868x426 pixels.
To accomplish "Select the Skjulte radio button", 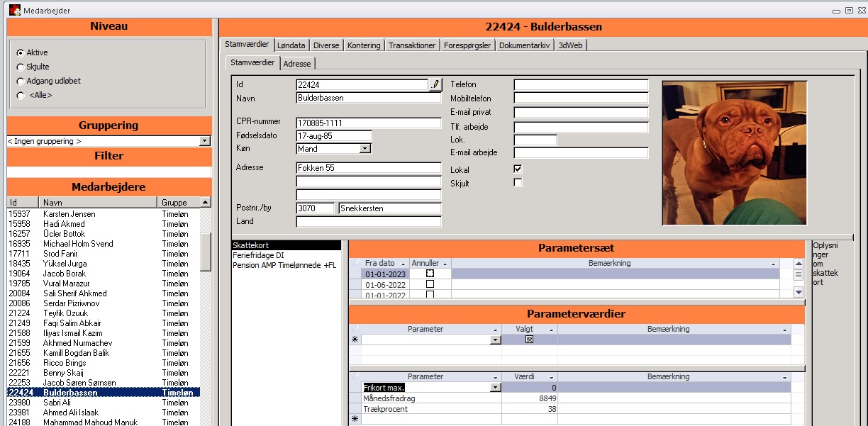I will click(x=20, y=67).
